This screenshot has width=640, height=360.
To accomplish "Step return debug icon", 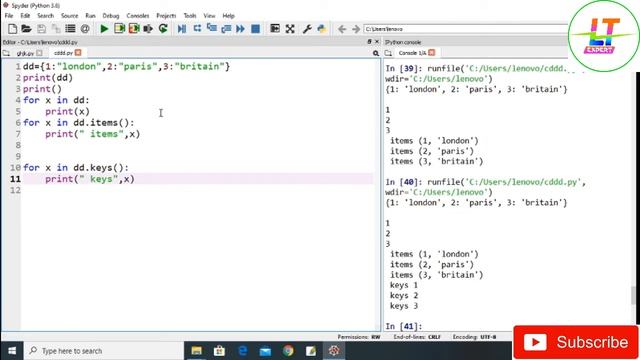I will tap(226, 29).
